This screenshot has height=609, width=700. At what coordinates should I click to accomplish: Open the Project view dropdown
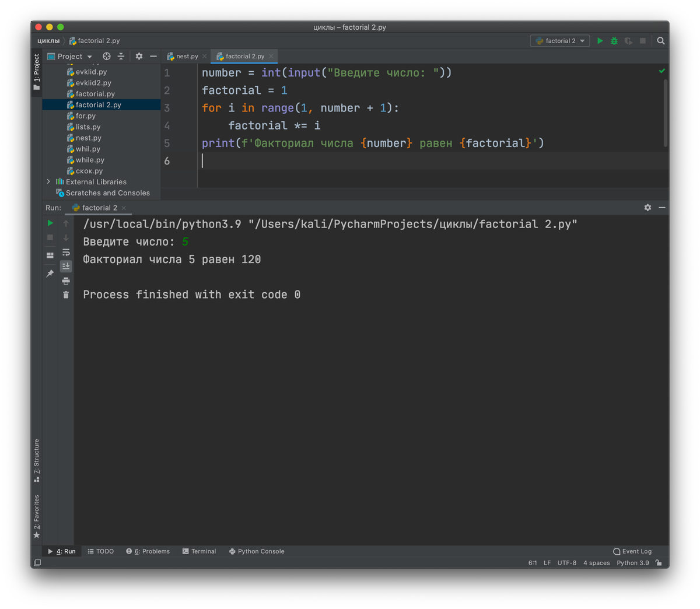pyautogui.click(x=70, y=57)
